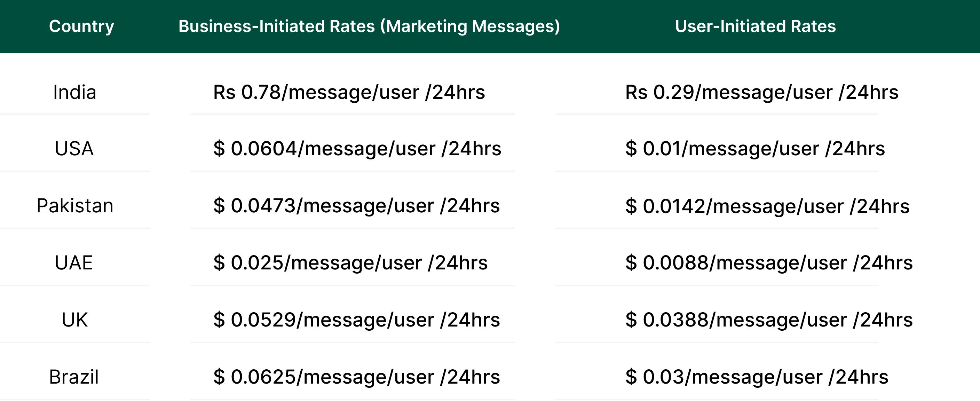
Task: Click the Country column header
Action: coord(81,26)
